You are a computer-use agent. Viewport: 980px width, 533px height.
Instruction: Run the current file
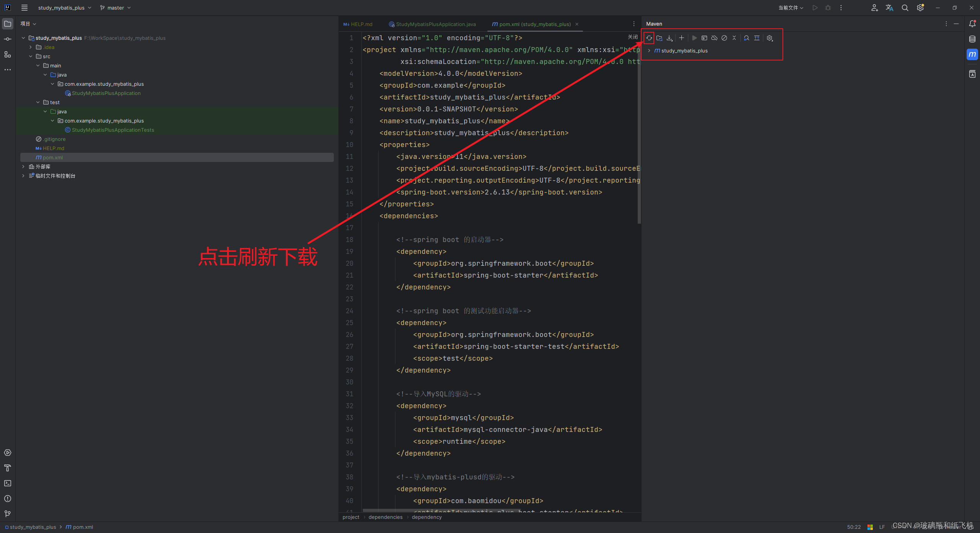pyautogui.click(x=815, y=8)
